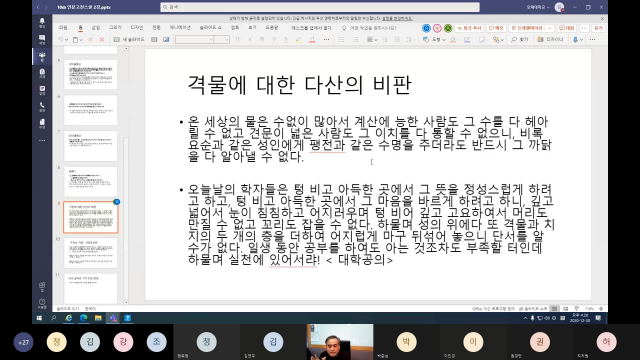Click the +27 participants overflow avatar

pyautogui.click(x=23, y=342)
